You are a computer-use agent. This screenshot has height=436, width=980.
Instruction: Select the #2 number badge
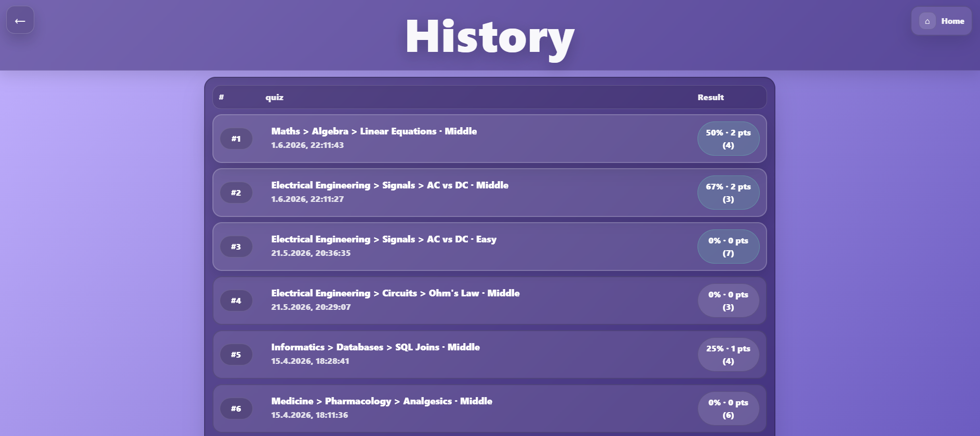[236, 193]
